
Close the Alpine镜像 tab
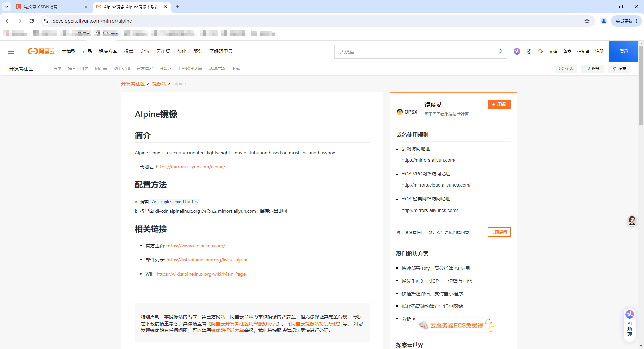166,7
